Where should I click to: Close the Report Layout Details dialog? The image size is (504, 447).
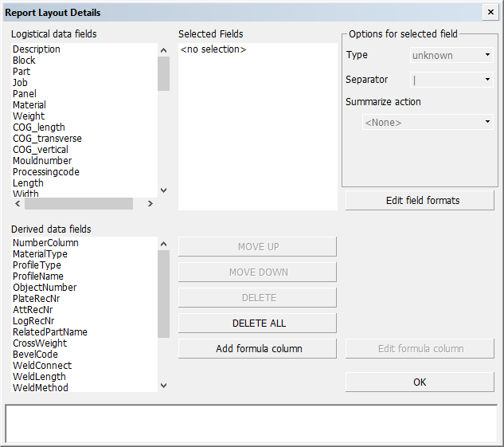[490, 12]
